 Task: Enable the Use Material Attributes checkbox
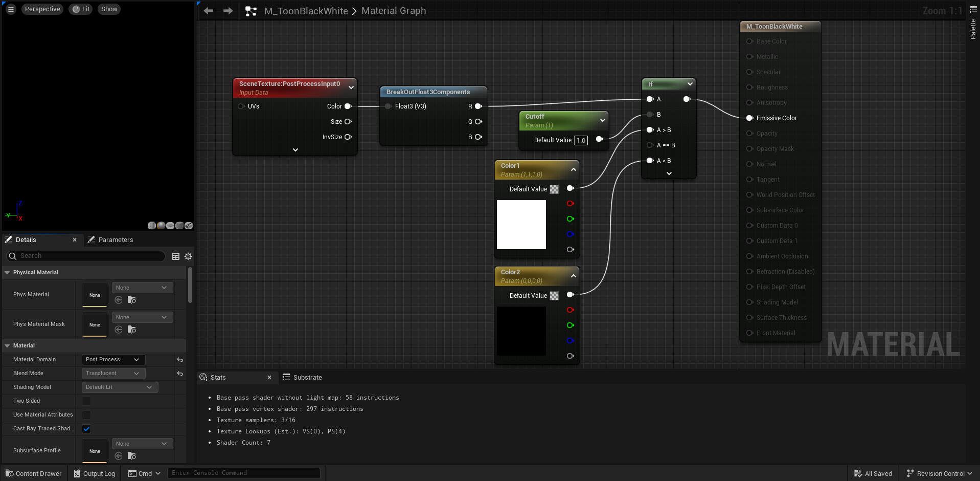[86, 415]
